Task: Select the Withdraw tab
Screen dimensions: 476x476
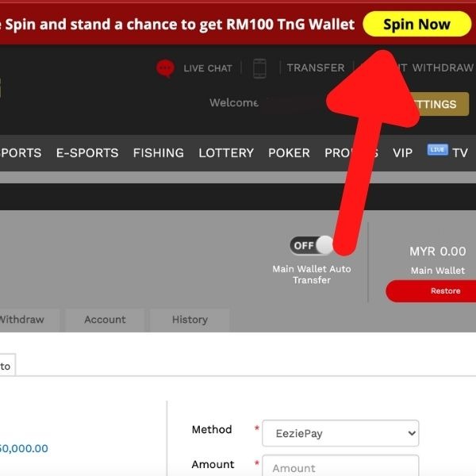Action: 22,320
